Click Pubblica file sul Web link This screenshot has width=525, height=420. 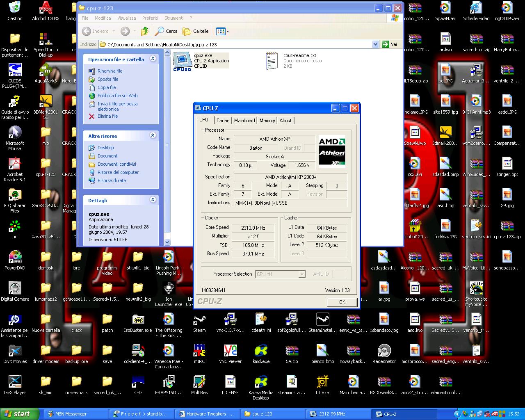[x=117, y=96]
